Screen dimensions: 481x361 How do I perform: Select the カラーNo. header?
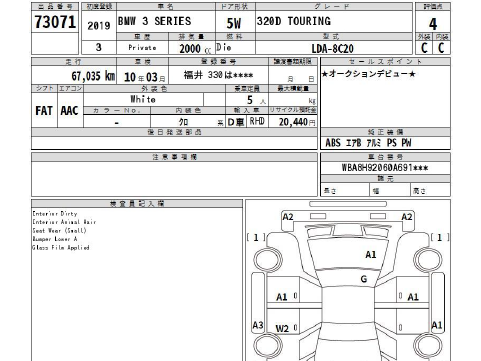pyautogui.click(x=117, y=110)
